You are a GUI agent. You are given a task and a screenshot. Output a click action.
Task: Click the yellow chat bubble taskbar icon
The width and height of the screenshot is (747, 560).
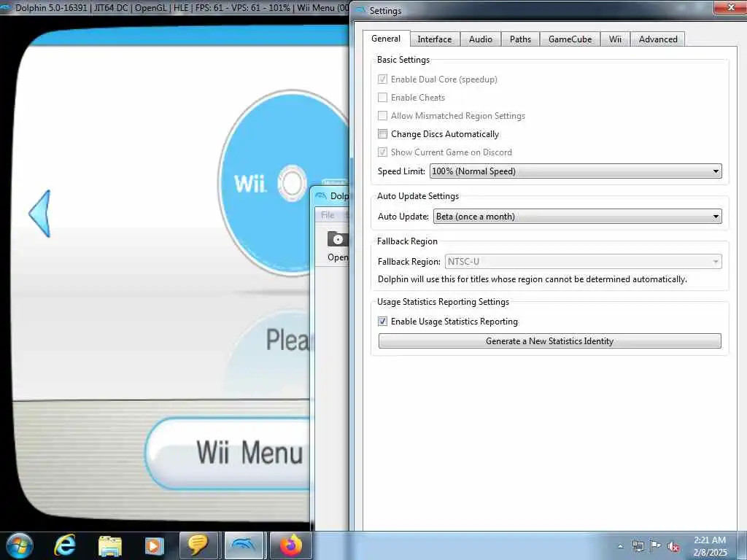(x=198, y=545)
